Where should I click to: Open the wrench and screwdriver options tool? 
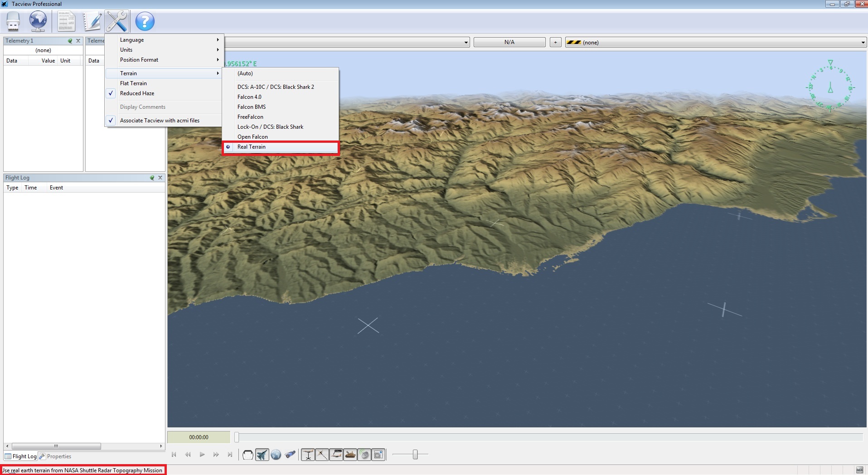coord(117,21)
